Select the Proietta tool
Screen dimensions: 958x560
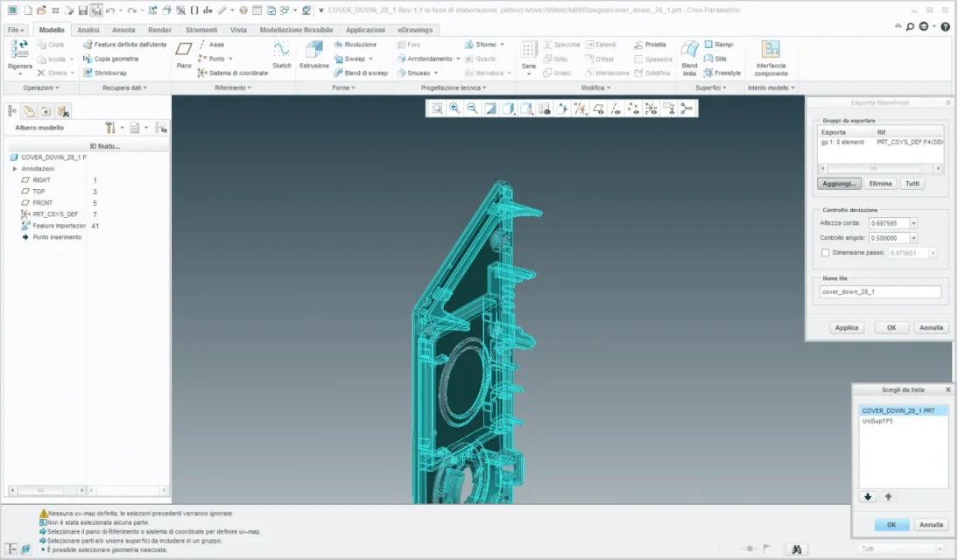pyautogui.click(x=650, y=45)
